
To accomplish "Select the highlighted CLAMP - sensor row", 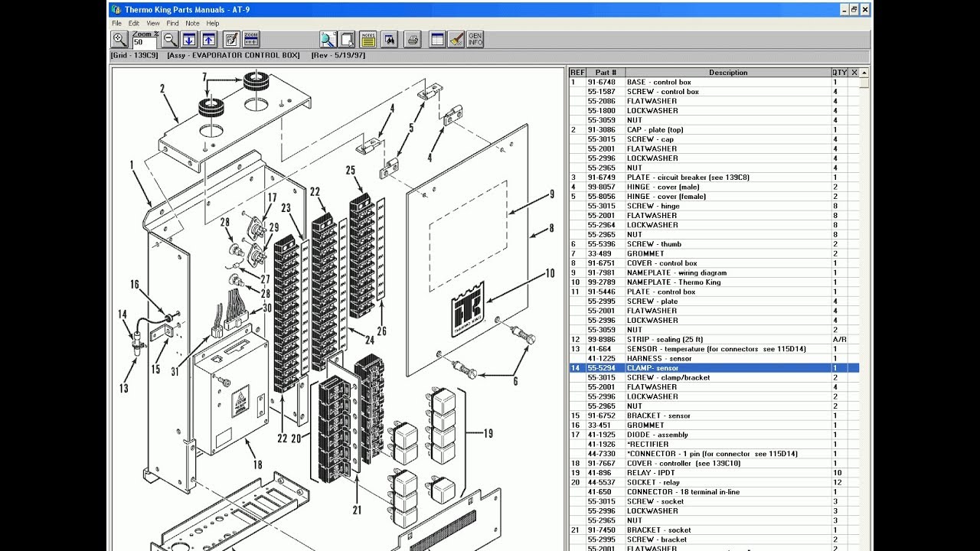I will point(714,368).
